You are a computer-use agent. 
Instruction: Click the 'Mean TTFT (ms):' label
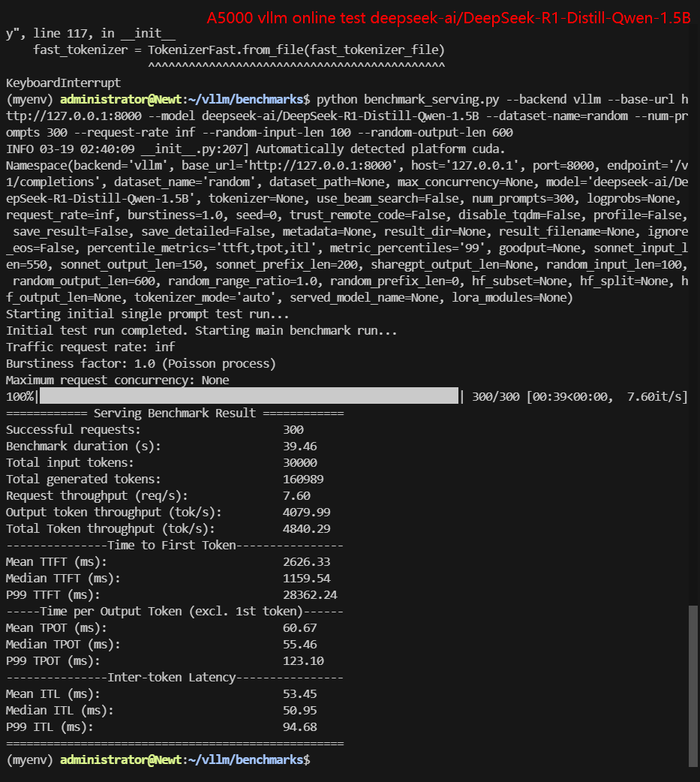56,561
